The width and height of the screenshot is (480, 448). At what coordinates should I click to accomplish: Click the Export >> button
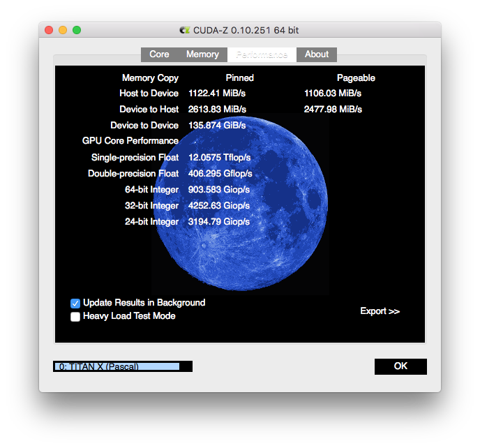click(x=380, y=311)
